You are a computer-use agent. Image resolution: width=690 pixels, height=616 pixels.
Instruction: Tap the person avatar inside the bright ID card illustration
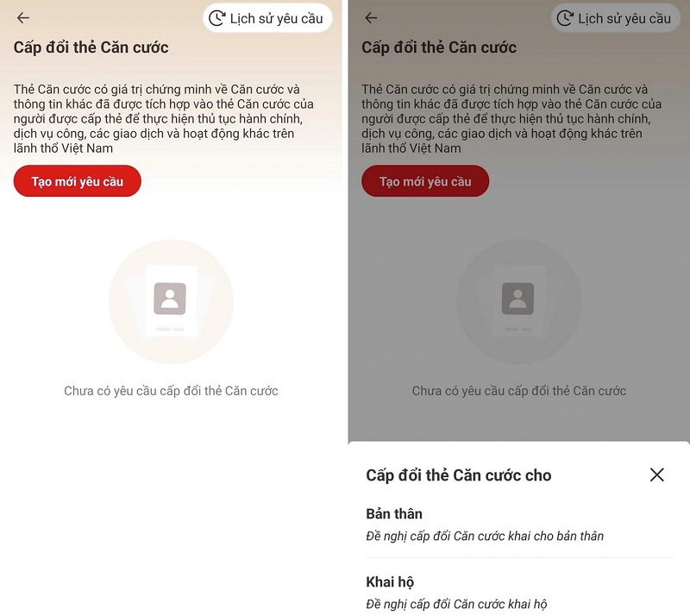pos(170,299)
